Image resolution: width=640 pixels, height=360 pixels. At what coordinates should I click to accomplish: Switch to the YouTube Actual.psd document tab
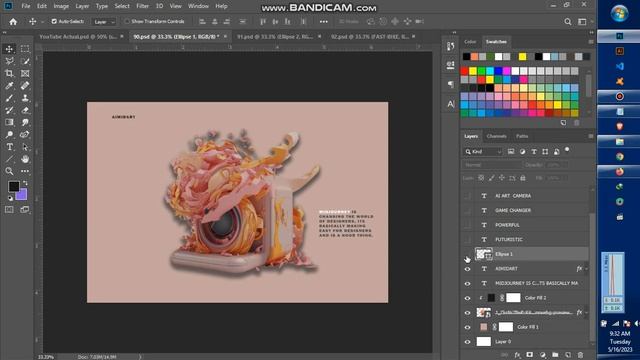(78, 37)
